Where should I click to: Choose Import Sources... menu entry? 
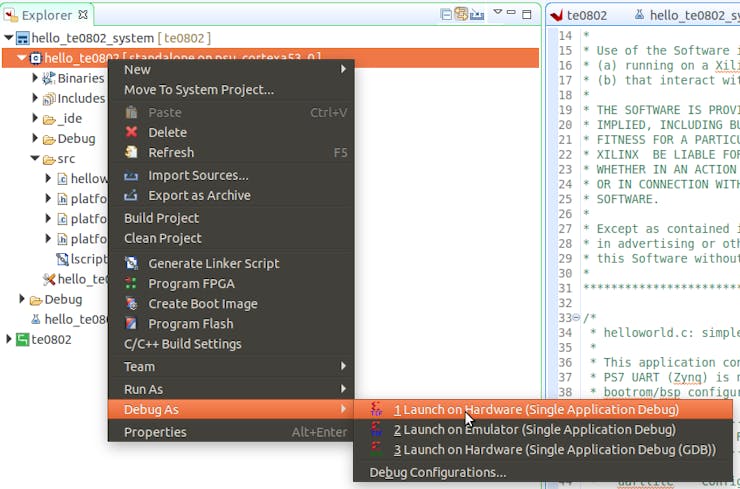(231, 176)
